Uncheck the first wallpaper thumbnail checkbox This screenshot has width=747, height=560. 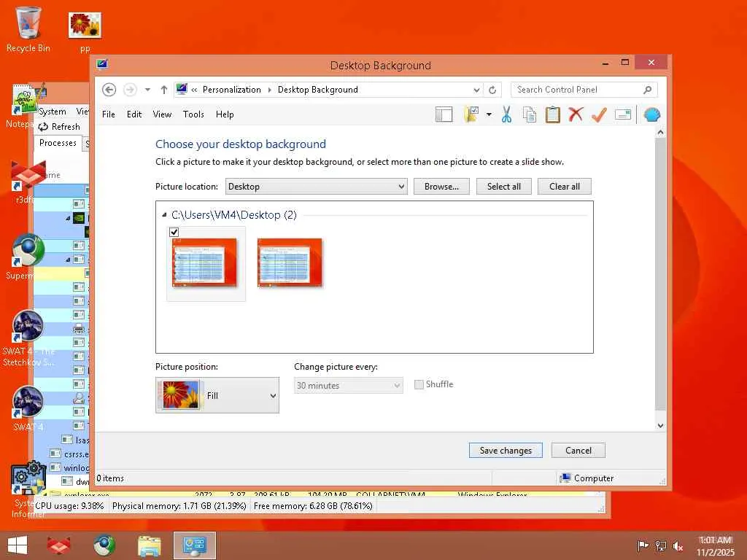pyautogui.click(x=174, y=232)
